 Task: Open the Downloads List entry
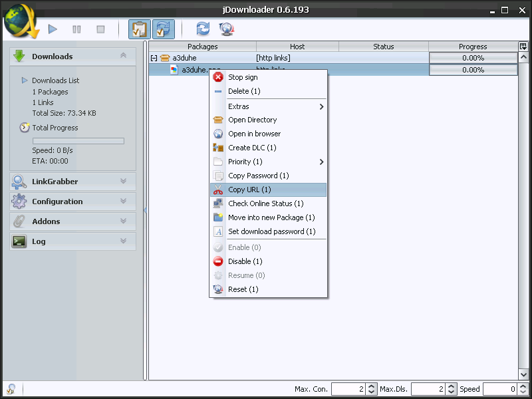pos(55,80)
